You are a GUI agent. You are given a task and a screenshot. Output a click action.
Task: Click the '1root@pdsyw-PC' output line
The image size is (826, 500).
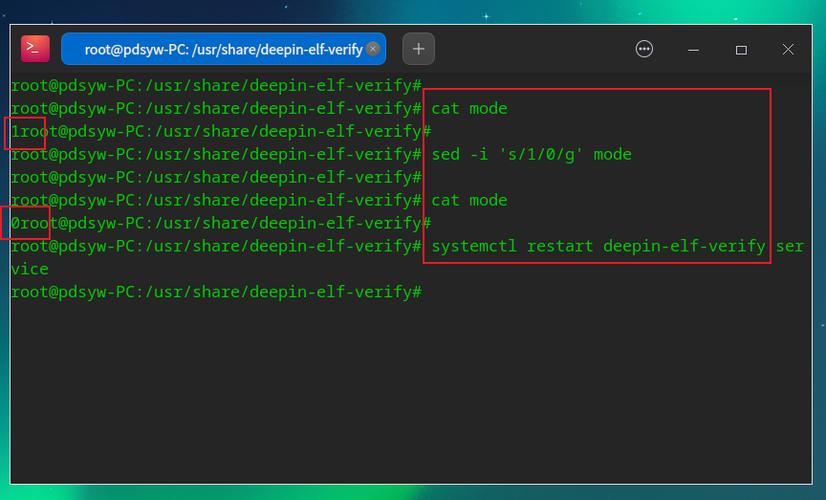click(221, 131)
